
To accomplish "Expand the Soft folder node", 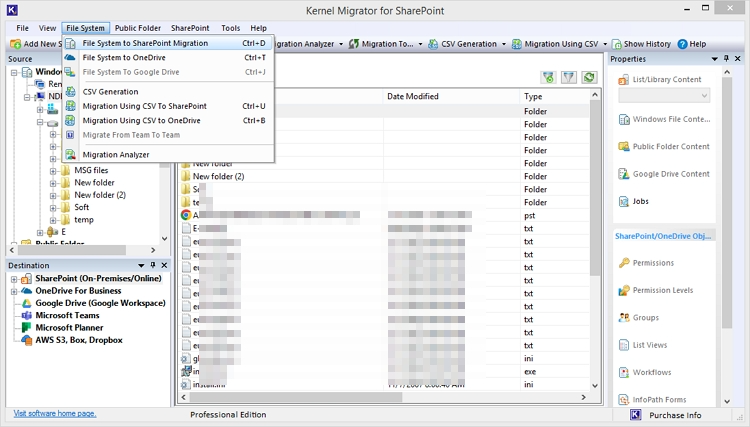I will point(53,208).
